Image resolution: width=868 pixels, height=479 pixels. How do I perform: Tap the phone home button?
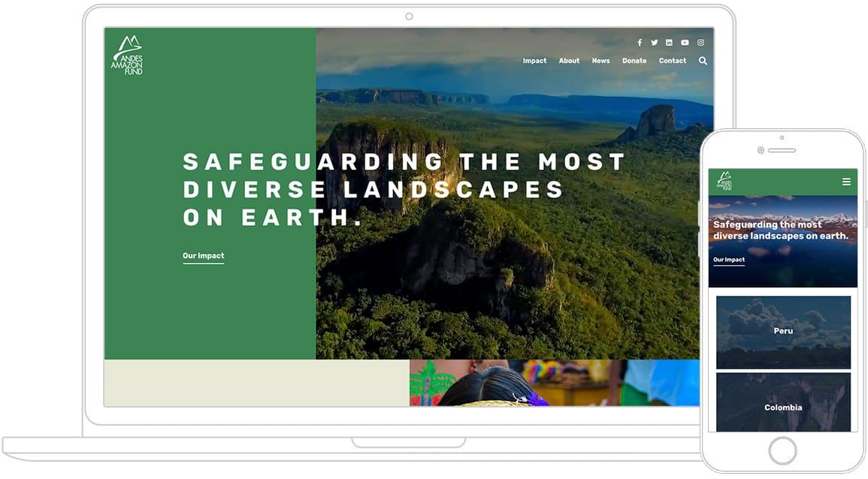(x=783, y=450)
